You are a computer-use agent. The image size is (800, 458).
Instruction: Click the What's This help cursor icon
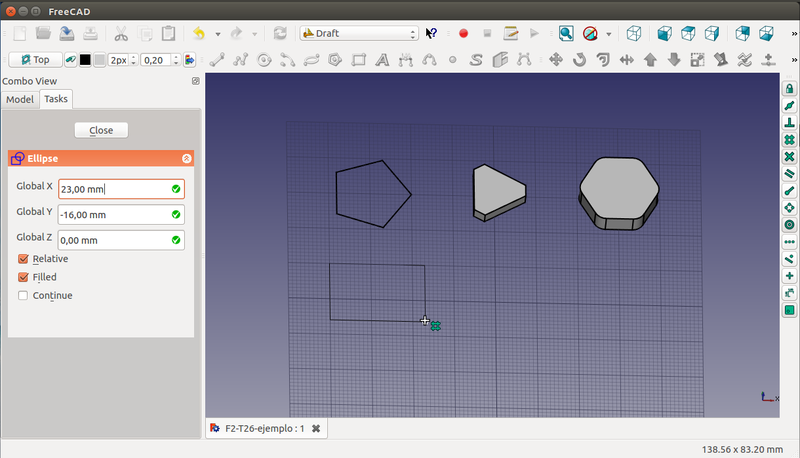tap(431, 33)
